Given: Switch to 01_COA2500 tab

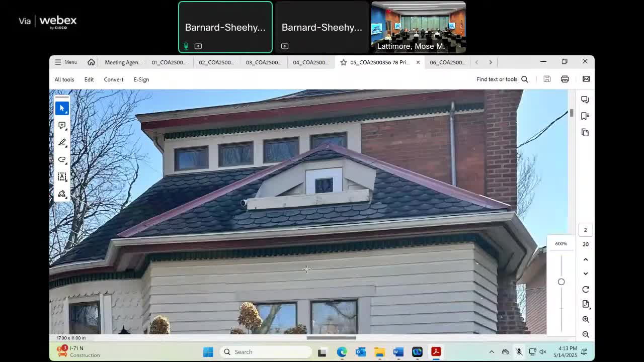Looking at the screenshot, I should coord(169,62).
